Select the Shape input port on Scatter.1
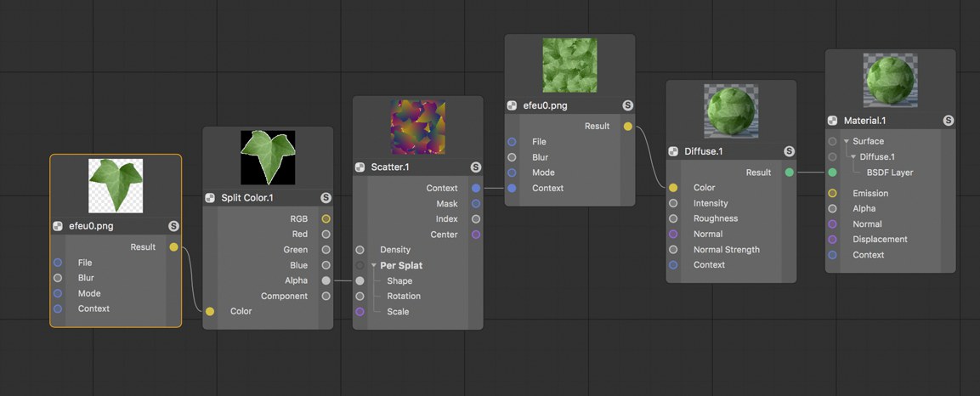980x396 pixels. 360,281
